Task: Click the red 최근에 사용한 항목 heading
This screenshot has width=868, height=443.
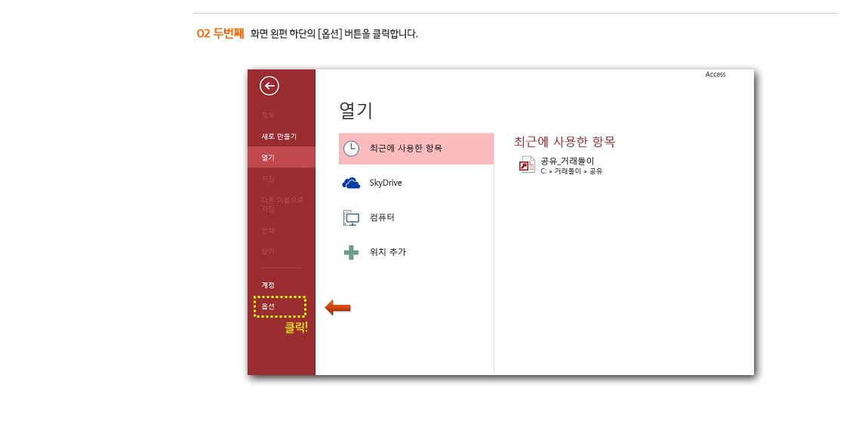Action: coord(565,142)
